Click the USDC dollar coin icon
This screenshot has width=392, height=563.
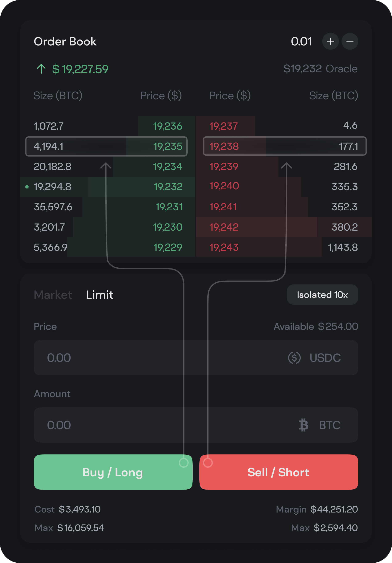pyautogui.click(x=294, y=357)
